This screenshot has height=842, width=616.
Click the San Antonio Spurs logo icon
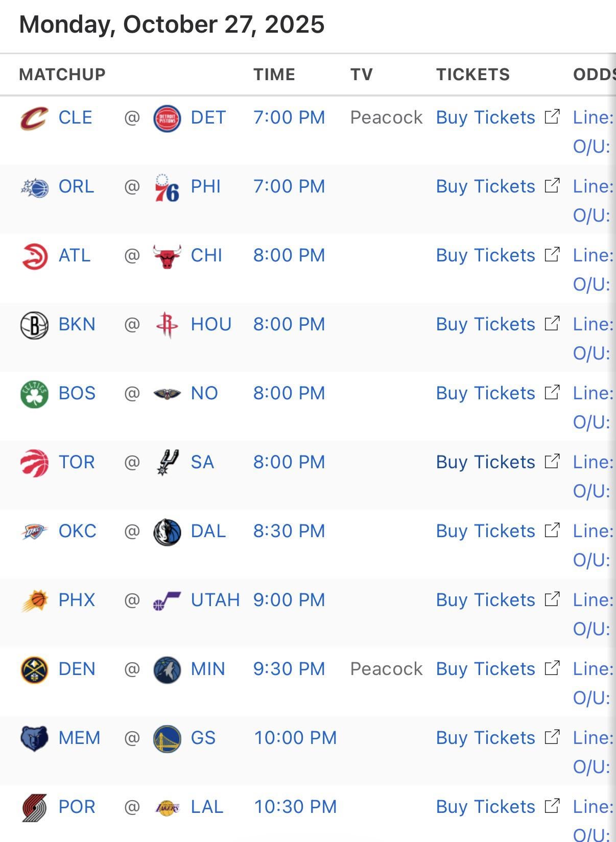[x=167, y=463]
